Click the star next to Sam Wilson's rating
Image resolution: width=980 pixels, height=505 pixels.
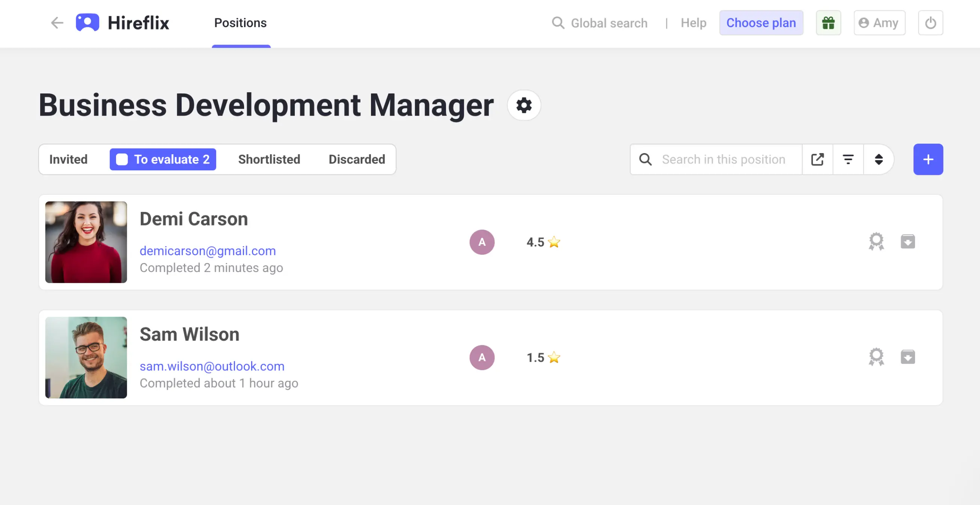[555, 357]
